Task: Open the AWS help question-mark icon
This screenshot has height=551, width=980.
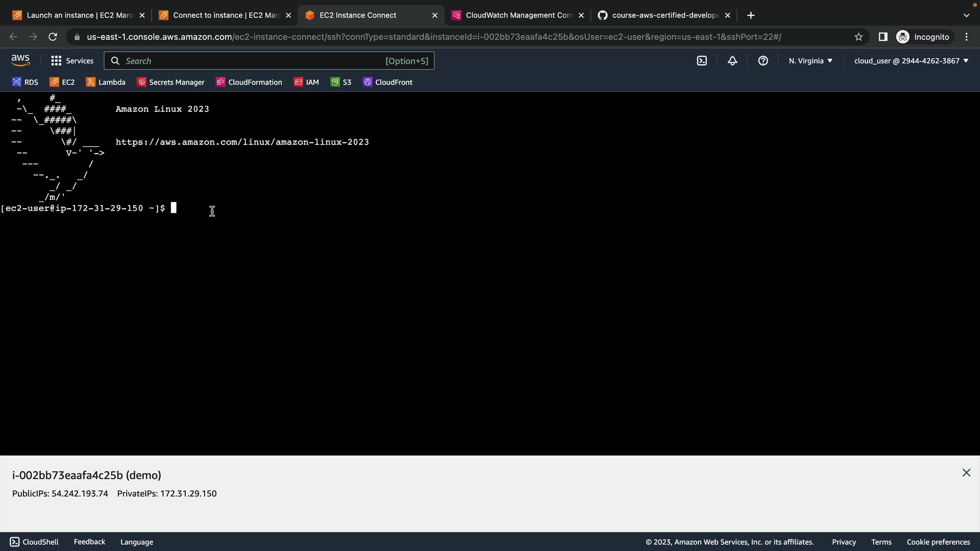Action: point(763,61)
